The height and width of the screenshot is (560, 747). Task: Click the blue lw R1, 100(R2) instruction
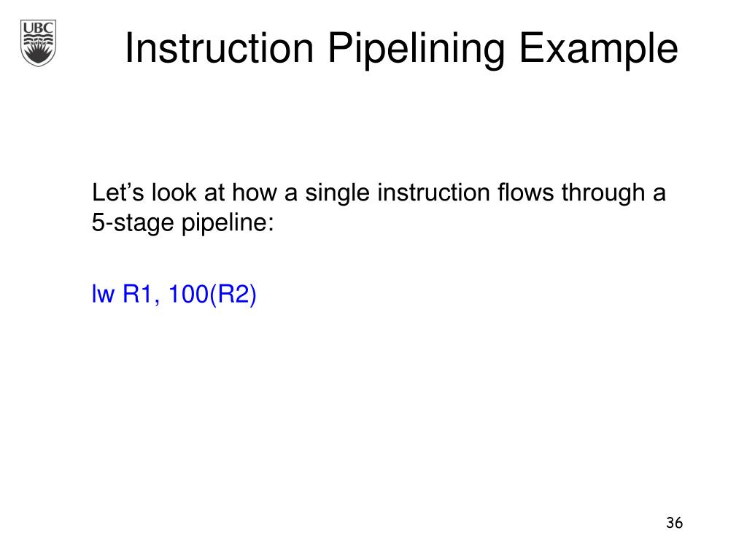[x=174, y=294]
